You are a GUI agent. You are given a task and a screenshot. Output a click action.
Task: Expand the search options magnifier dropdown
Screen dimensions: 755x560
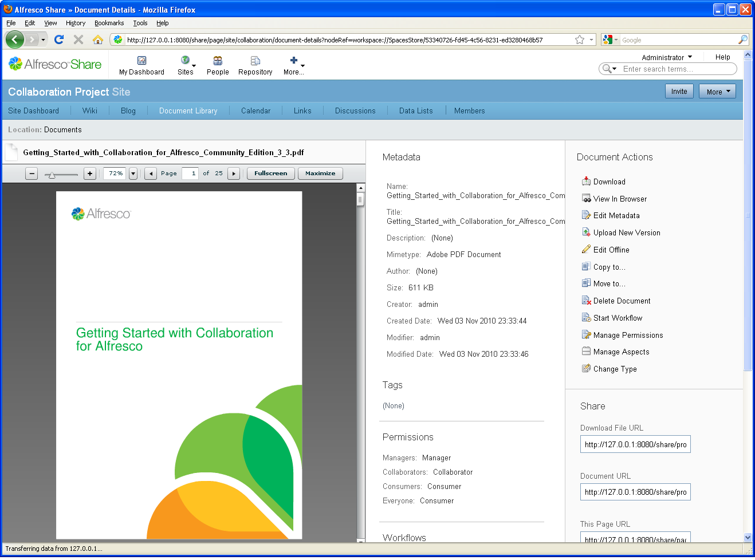tap(610, 69)
